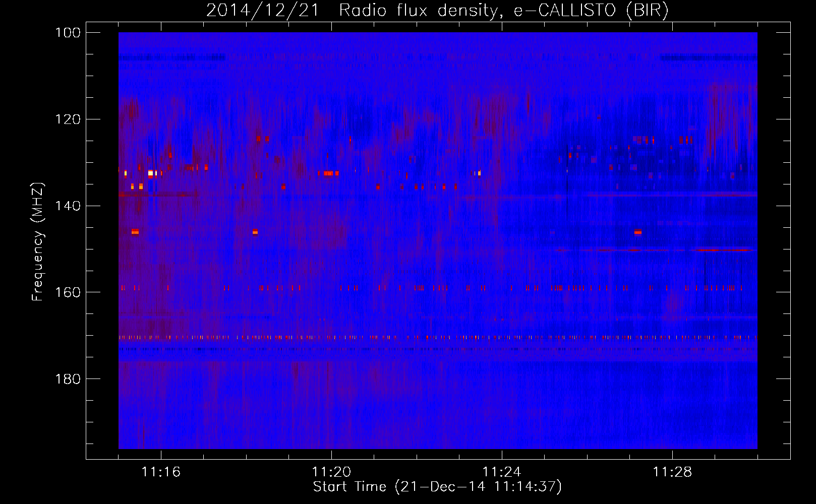Click the 180 frequency tick label
The image size is (816, 504).
[x=68, y=379]
